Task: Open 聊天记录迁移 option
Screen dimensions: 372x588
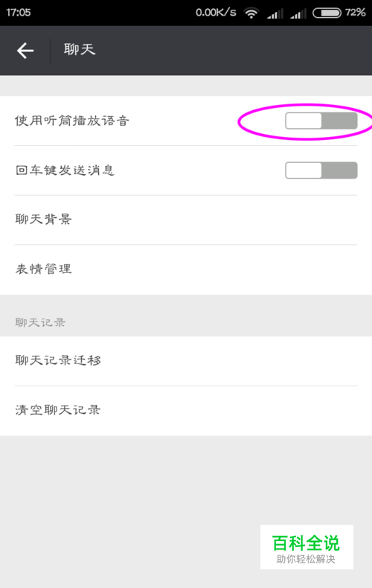Action: click(x=186, y=361)
